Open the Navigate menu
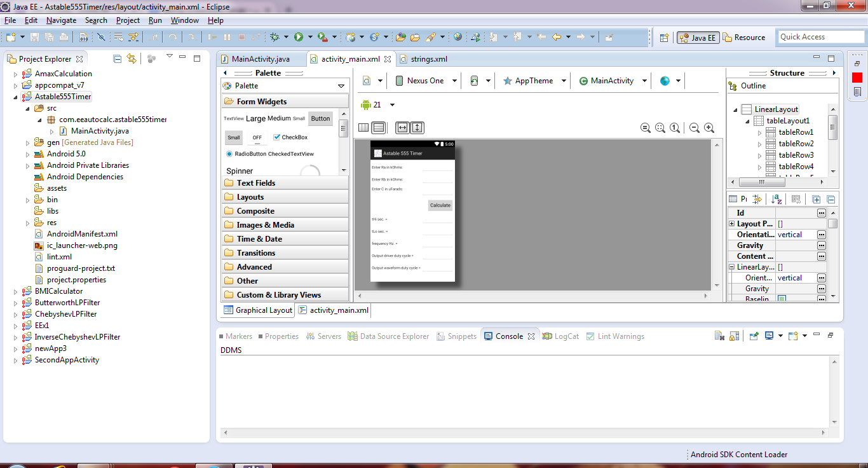This screenshot has width=868, height=468. click(61, 20)
